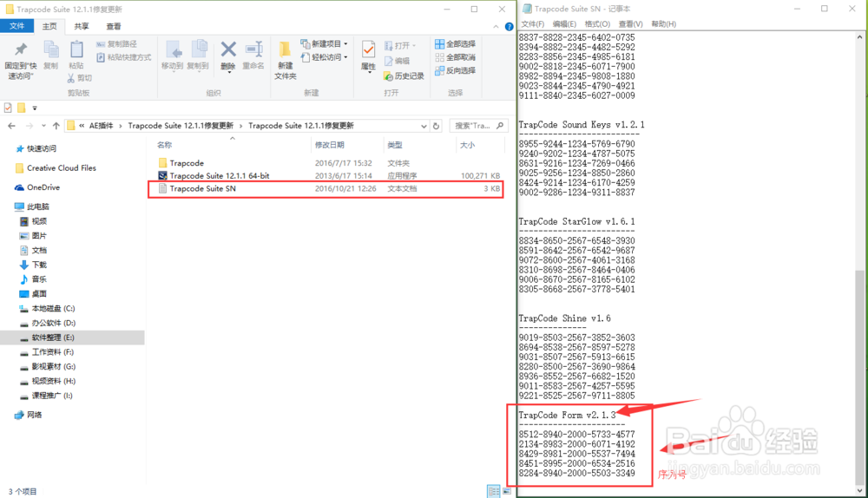The width and height of the screenshot is (868, 498).
Task: Open Explorer help question mark
Action: point(509,27)
